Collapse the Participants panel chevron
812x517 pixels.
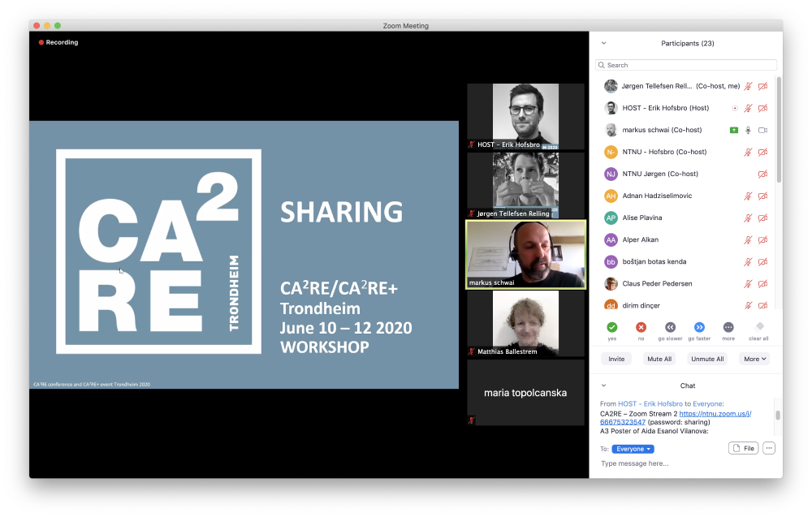tap(603, 43)
